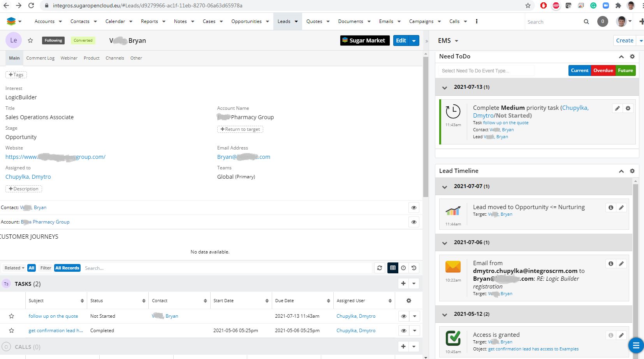
Task: Collapse the 2021-07-07 timeline group
Action: click(445, 187)
